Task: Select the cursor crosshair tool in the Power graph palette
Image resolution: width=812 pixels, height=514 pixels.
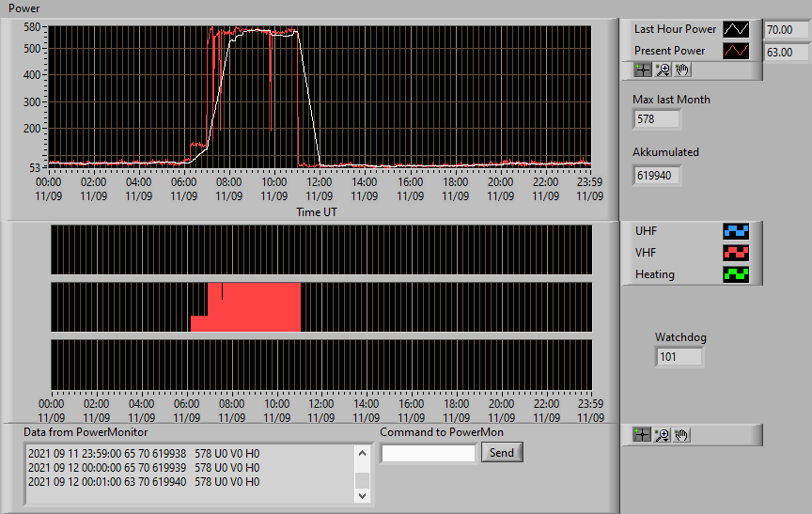Action: coord(643,70)
